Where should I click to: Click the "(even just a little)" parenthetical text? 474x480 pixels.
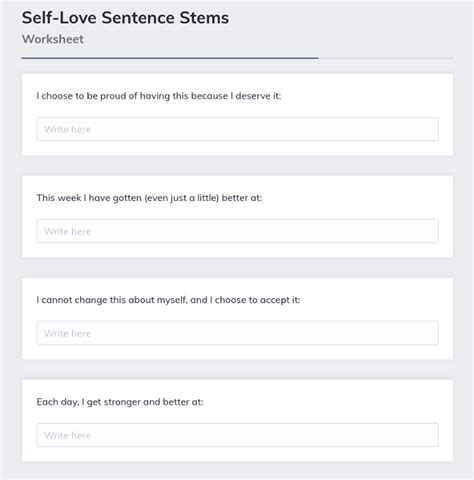tap(182, 198)
